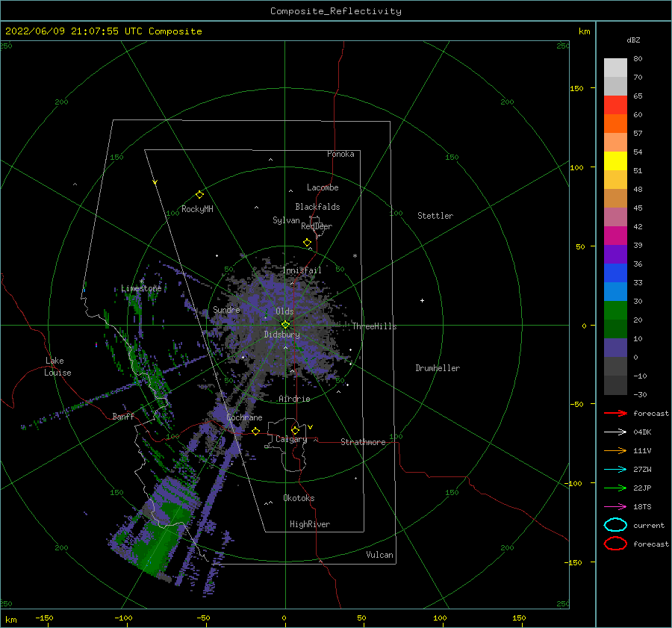Select the red 'forecast' ellipse legend icon
The height and width of the screenshot is (628, 672).
click(615, 544)
